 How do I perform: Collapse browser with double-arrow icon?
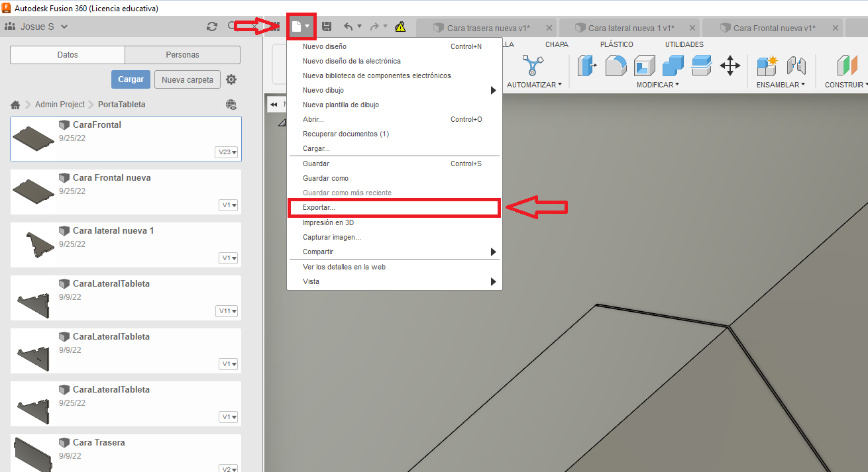point(274,105)
